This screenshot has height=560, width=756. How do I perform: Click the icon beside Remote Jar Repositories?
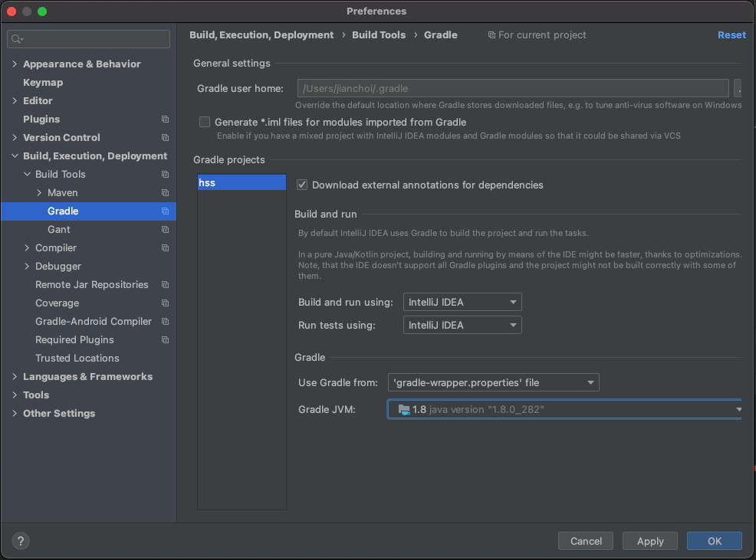point(165,284)
